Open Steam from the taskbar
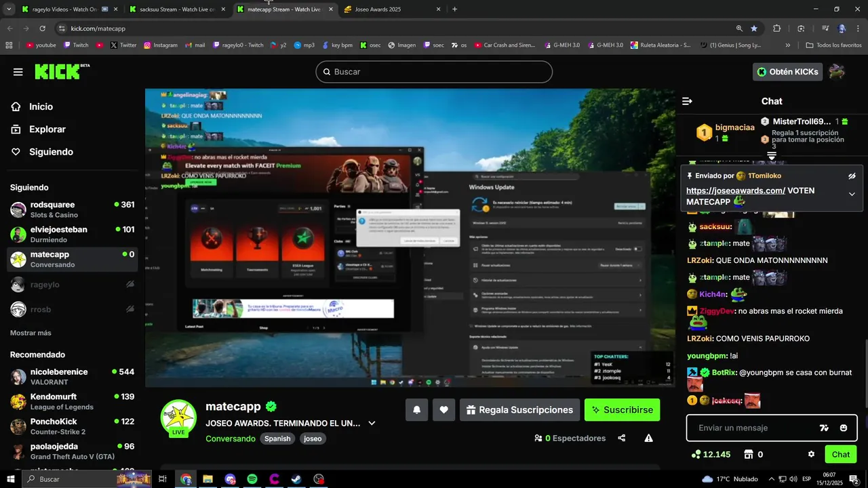Screen dimensions: 868x488 click(296, 479)
